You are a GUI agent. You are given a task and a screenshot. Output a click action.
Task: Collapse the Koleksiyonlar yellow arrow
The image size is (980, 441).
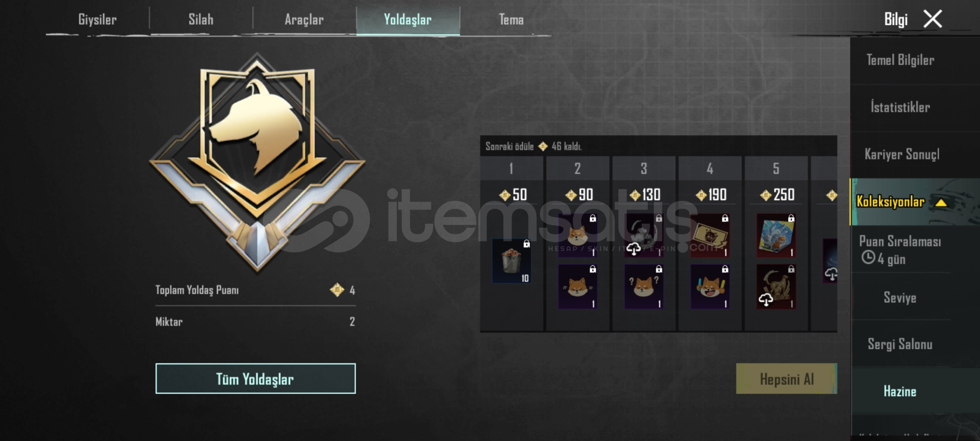[x=941, y=202]
